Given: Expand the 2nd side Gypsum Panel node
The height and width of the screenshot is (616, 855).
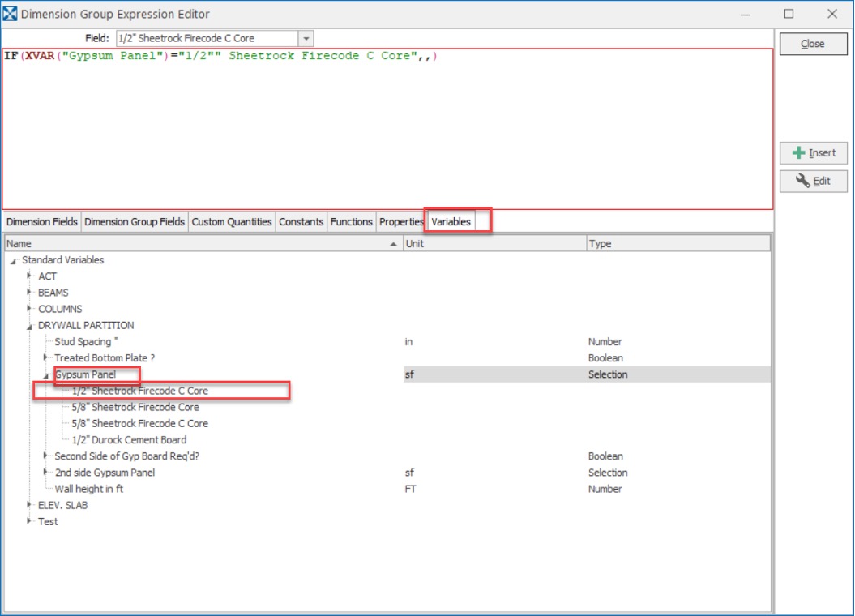Looking at the screenshot, I should (46, 473).
